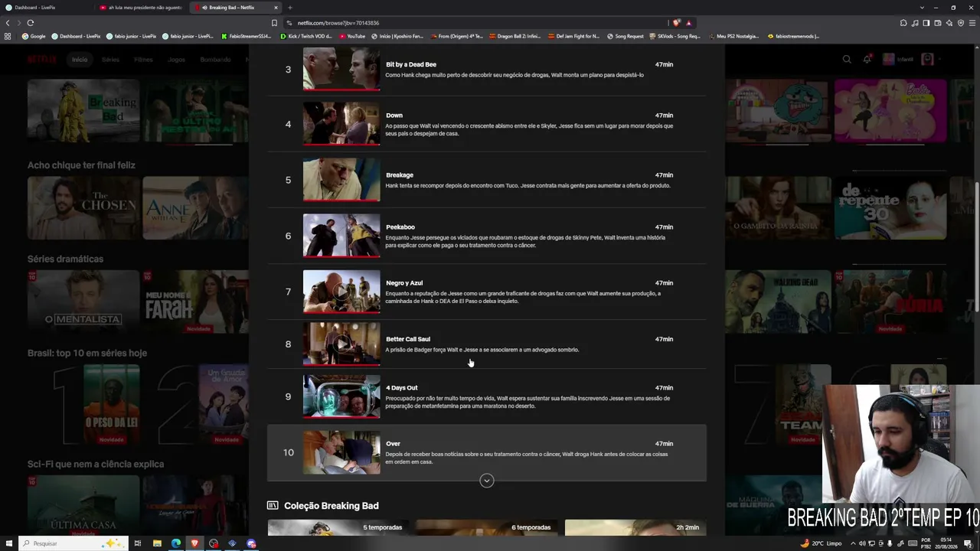Click the Pesquisar taskbar search box
The height and width of the screenshot is (551, 980).
coord(73,543)
